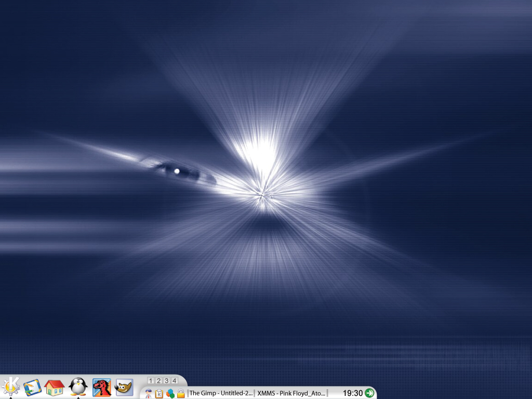Click the user figure tray icon
Screen dimensions: 532x399
coord(149,393)
